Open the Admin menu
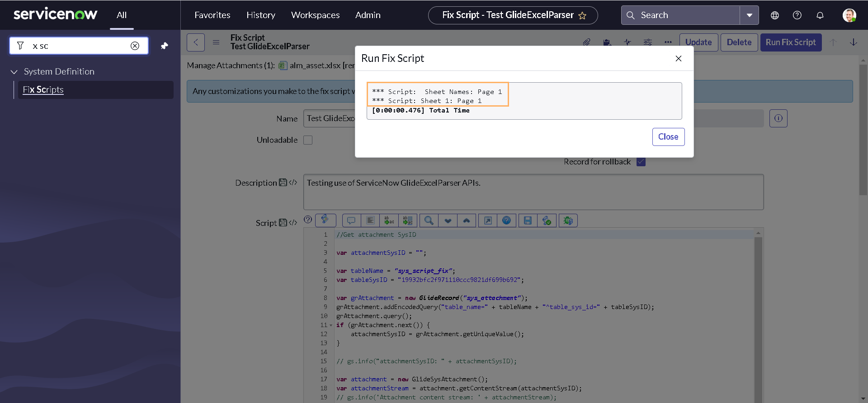 [368, 15]
